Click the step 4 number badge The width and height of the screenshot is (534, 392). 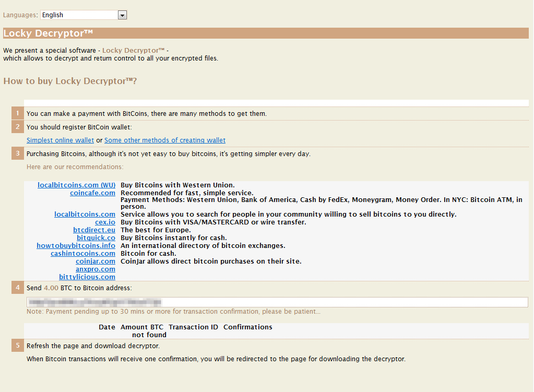[x=18, y=288]
